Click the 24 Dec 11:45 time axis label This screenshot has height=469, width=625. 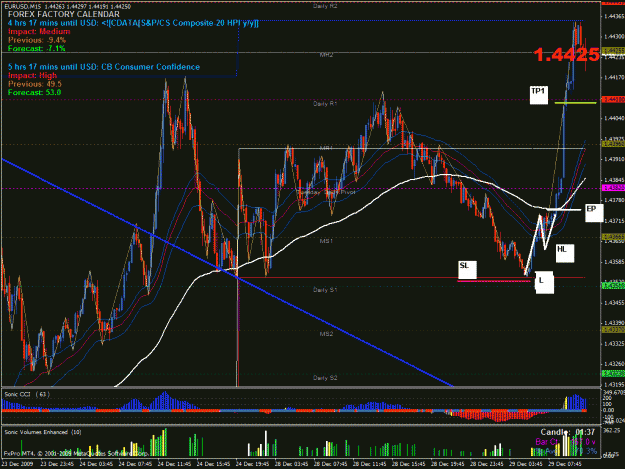174,464
